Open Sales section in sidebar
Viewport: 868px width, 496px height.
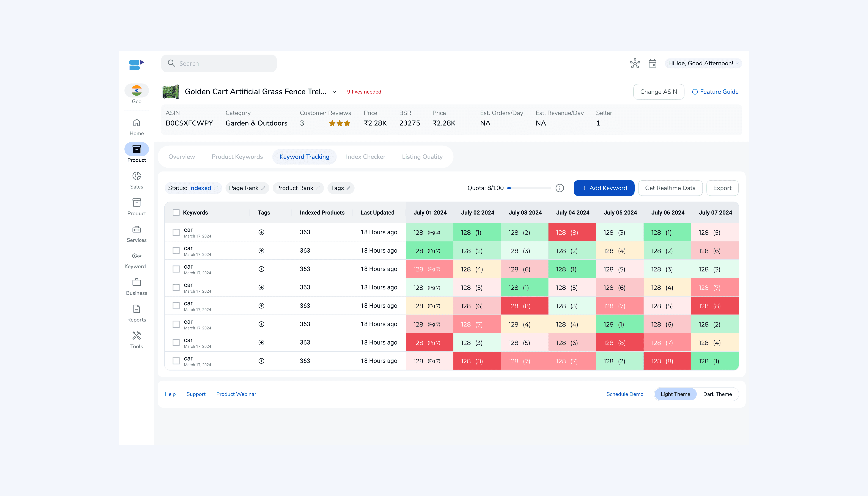[x=137, y=180]
